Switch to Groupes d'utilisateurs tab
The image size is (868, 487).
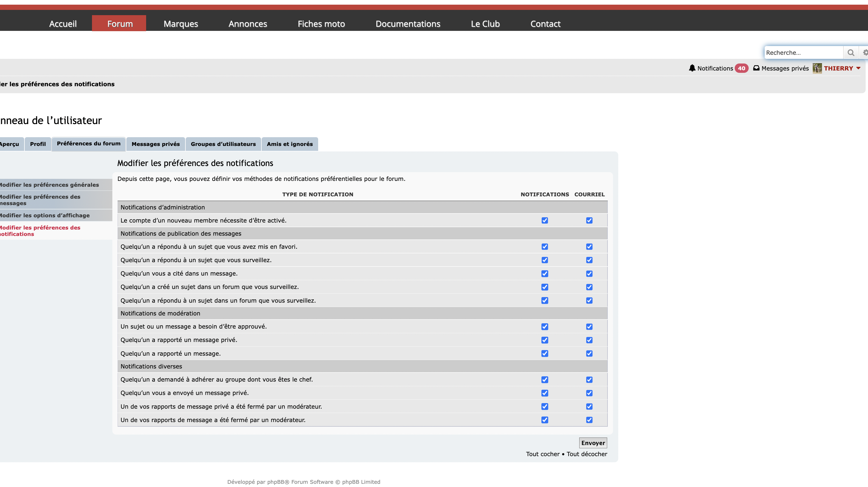click(223, 144)
